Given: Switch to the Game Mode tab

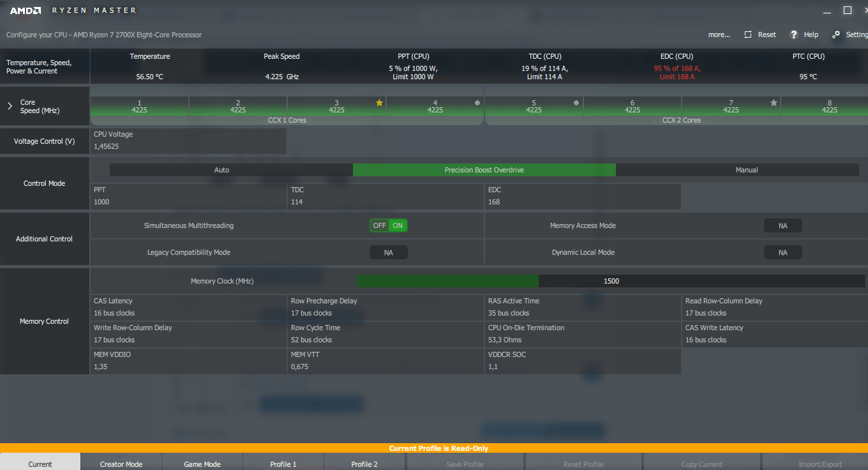Looking at the screenshot, I should pyautogui.click(x=202, y=462).
